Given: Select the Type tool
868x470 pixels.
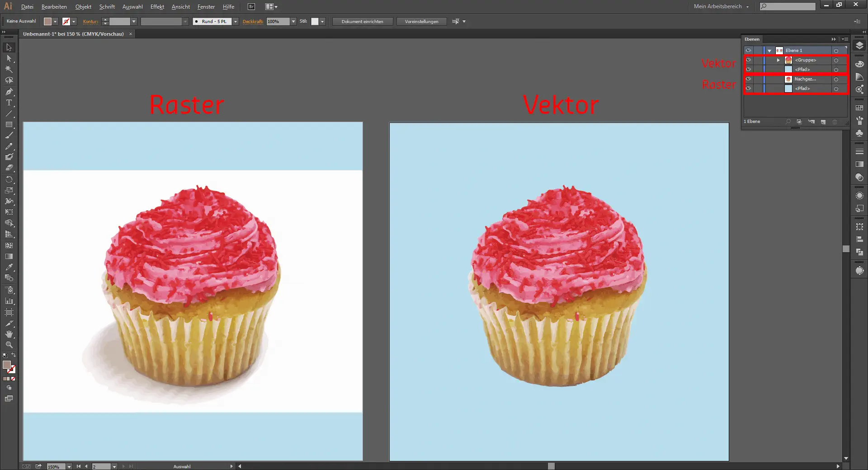Looking at the screenshot, I should click(9, 103).
